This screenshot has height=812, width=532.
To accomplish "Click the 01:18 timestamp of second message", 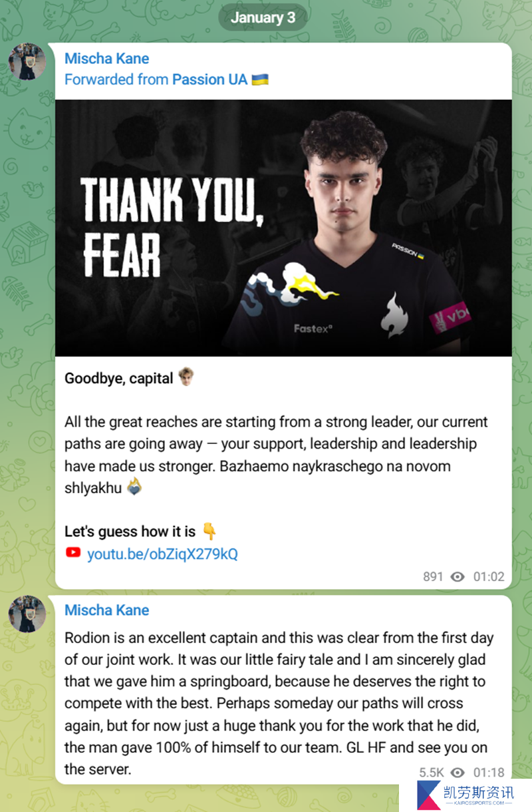I will [x=489, y=772].
